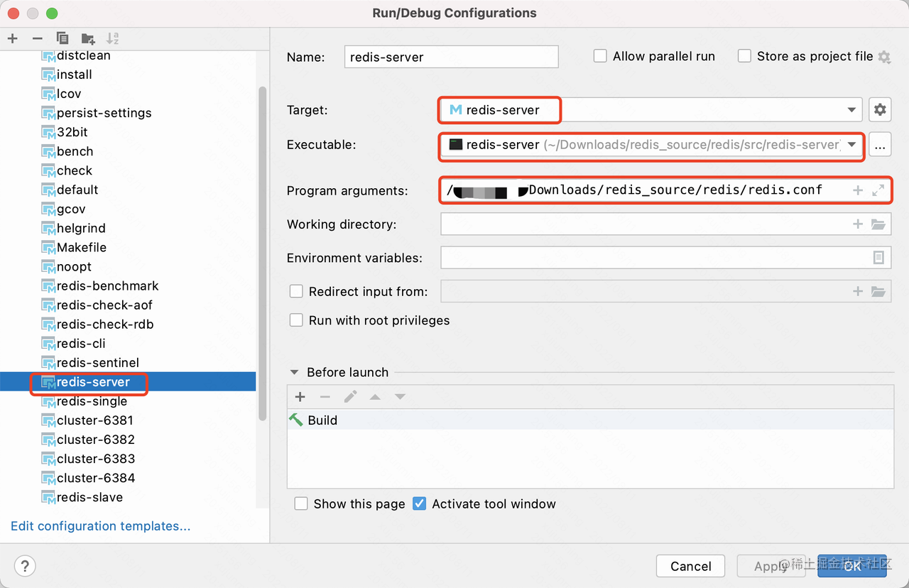Open target settings gear icon
909x588 pixels.
pyautogui.click(x=880, y=110)
